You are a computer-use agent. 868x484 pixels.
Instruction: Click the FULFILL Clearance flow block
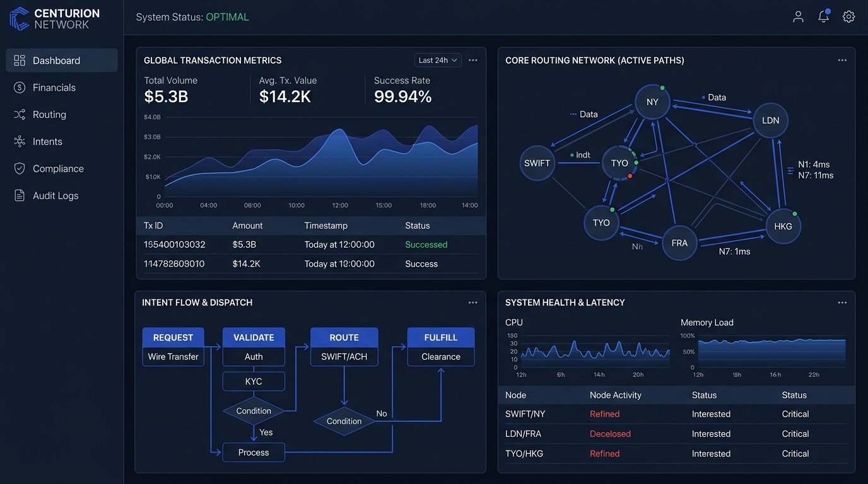coord(441,347)
